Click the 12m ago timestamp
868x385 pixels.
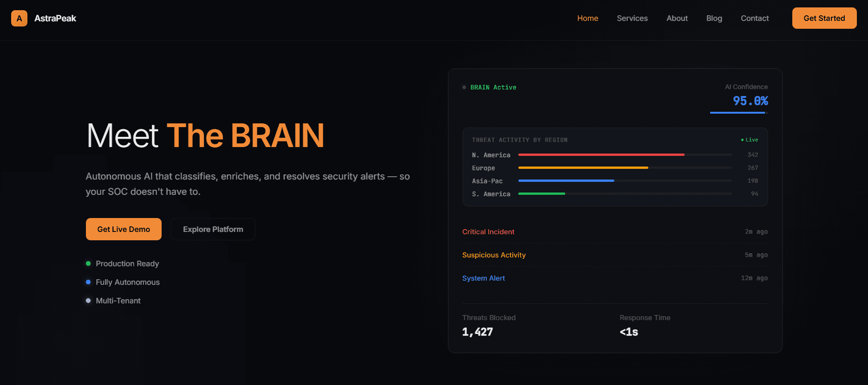click(x=754, y=278)
